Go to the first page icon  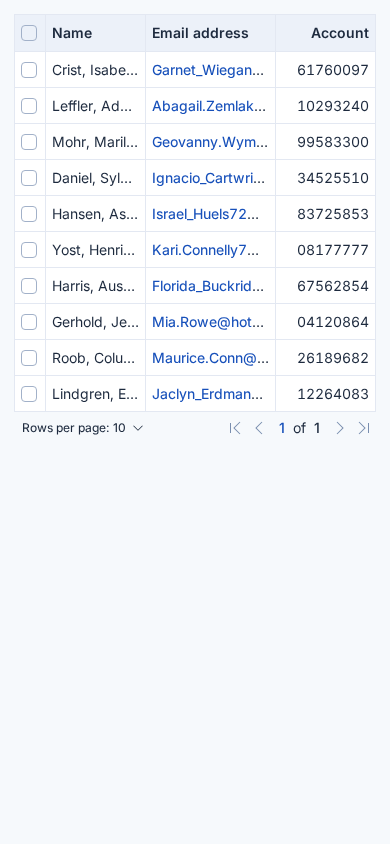(235, 428)
